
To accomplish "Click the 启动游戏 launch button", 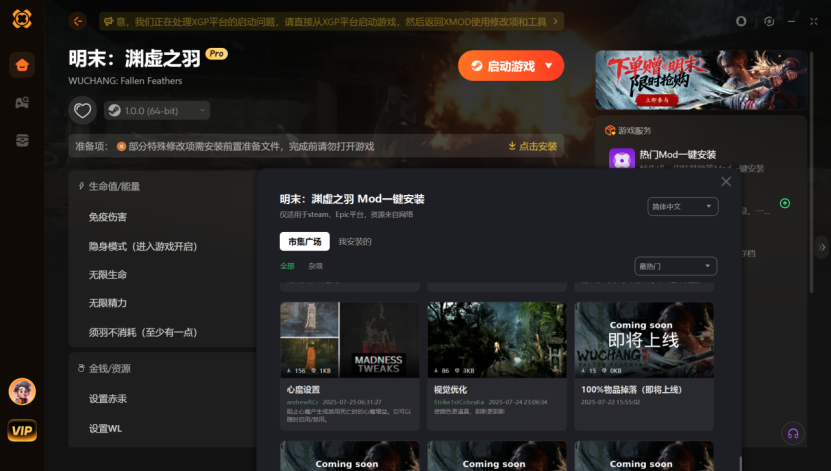I will click(503, 66).
